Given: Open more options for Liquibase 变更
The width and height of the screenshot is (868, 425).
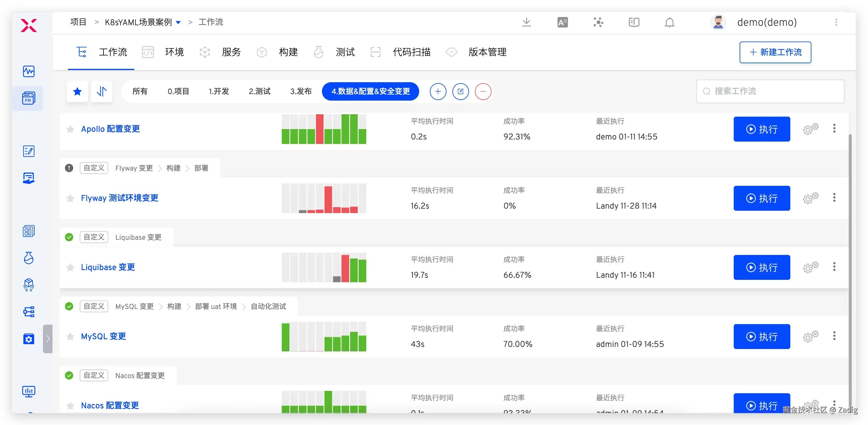Looking at the screenshot, I should [x=834, y=267].
